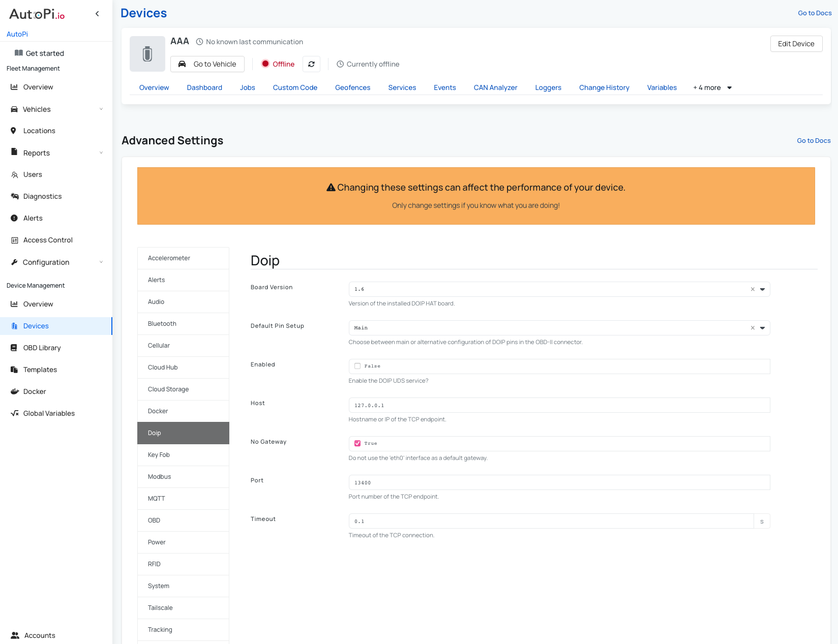The width and height of the screenshot is (838, 644).
Task: Open the Go to Docs link beside Advanced Settings
Action: click(814, 140)
